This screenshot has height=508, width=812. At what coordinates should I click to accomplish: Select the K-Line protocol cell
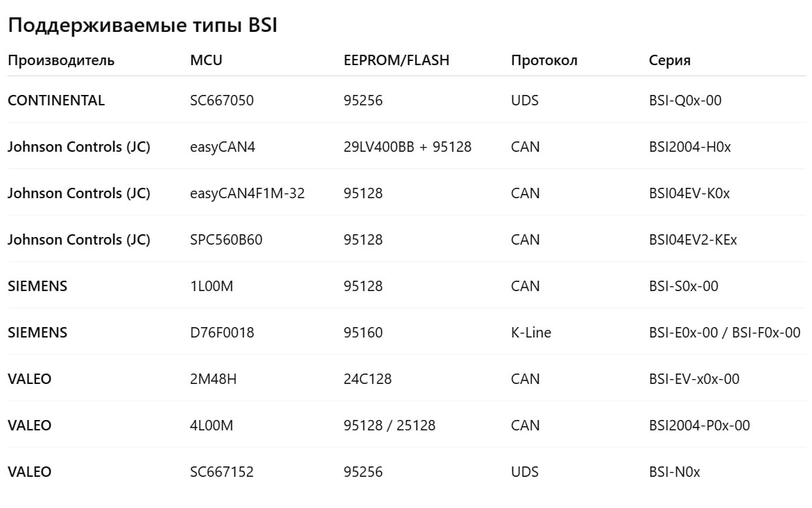point(530,333)
